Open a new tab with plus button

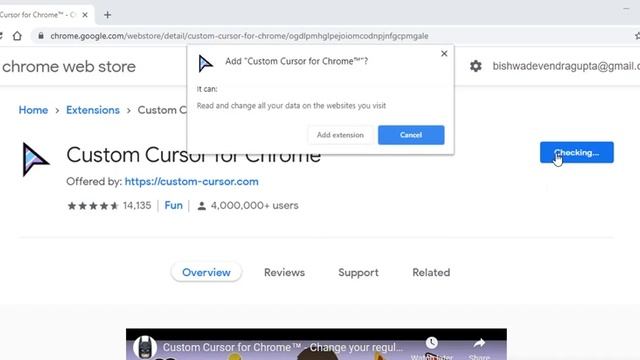107,15
